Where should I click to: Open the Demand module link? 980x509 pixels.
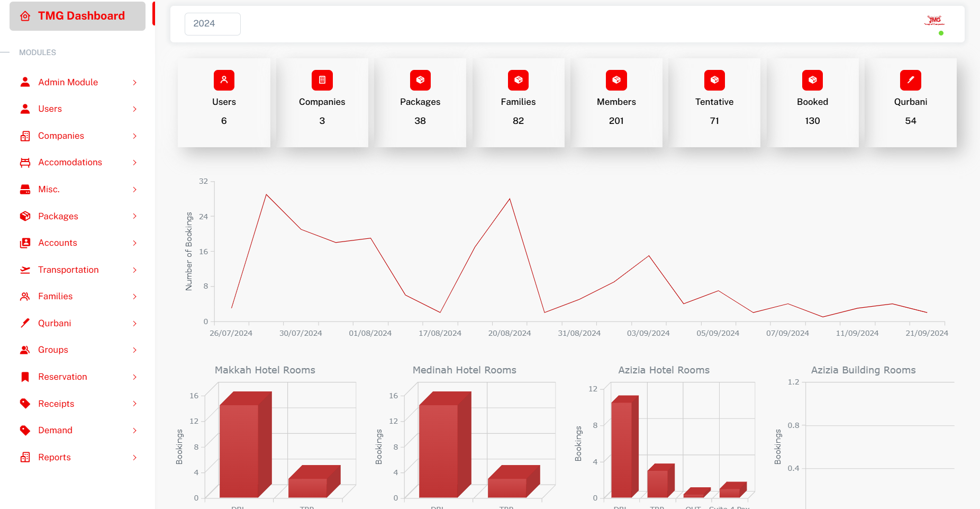click(x=55, y=431)
